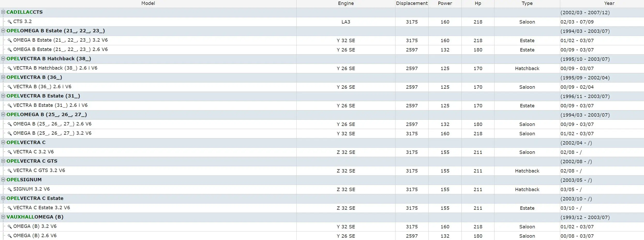Collapse the OPEL VECTRA C GTS group
The height and width of the screenshot is (240, 644).
pyautogui.click(x=3, y=161)
